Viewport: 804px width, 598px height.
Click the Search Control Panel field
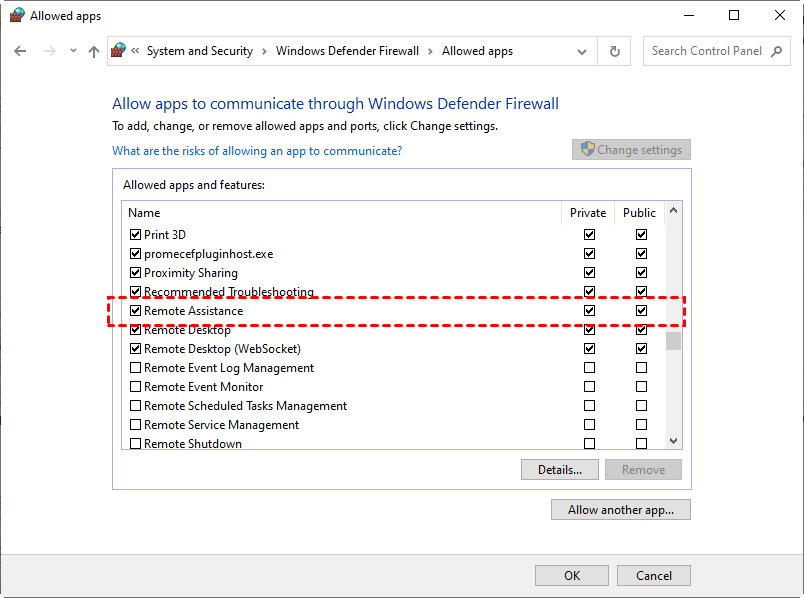click(x=706, y=51)
